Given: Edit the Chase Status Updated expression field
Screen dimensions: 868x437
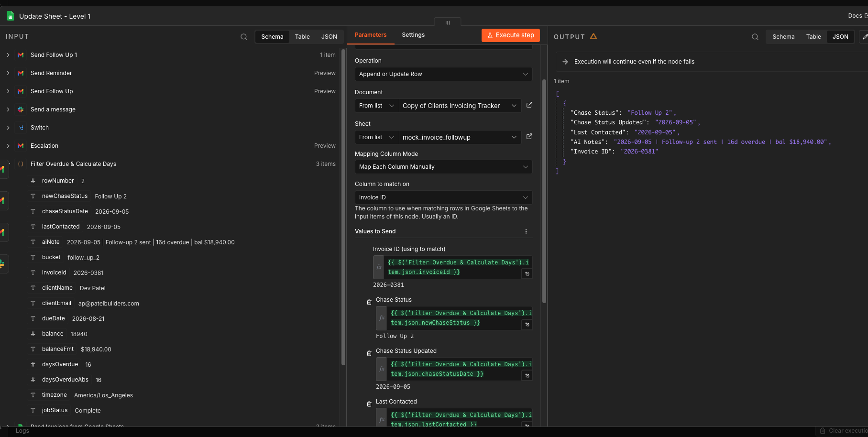Looking at the screenshot, I should tap(454, 369).
